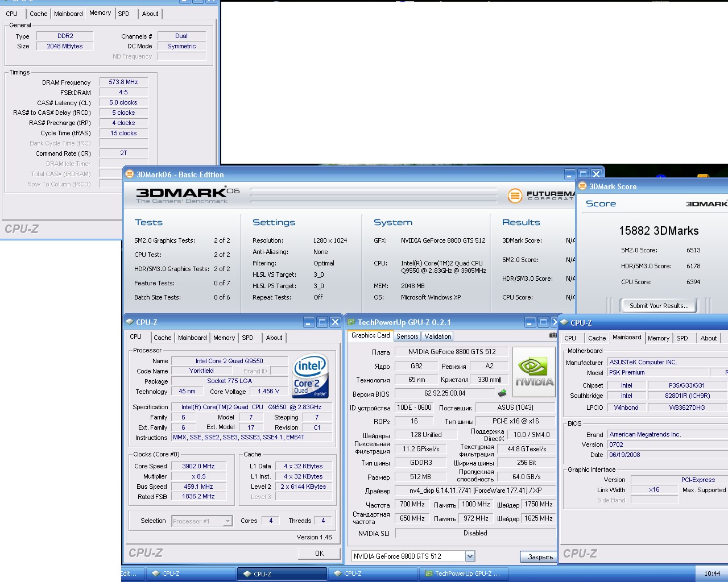The image size is (728, 582).
Task: Click the Core Speed field 3902.0 MHz
Action: pyautogui.click(x=198, y=466)
